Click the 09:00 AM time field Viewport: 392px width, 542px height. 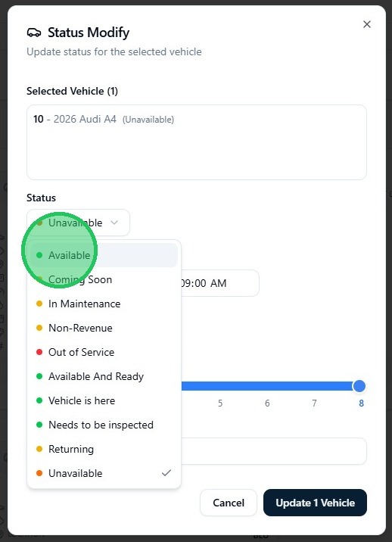219,283
